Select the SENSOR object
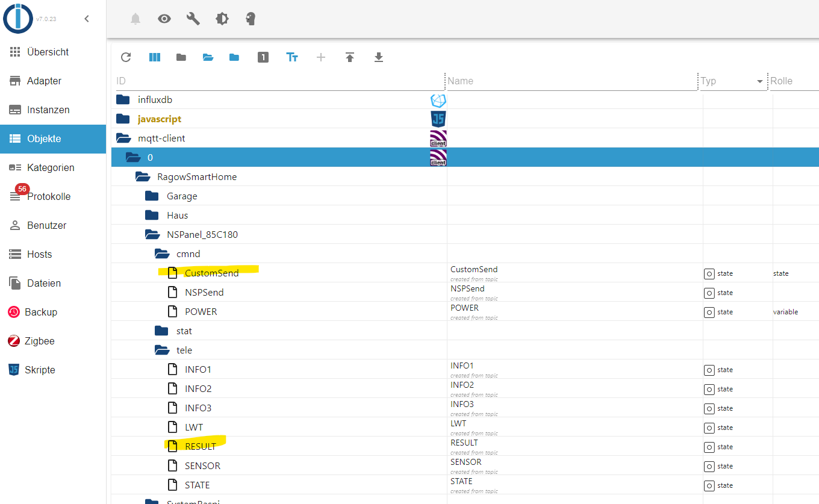819x504 pixels. pyautogui.click(x=202, y=465)
